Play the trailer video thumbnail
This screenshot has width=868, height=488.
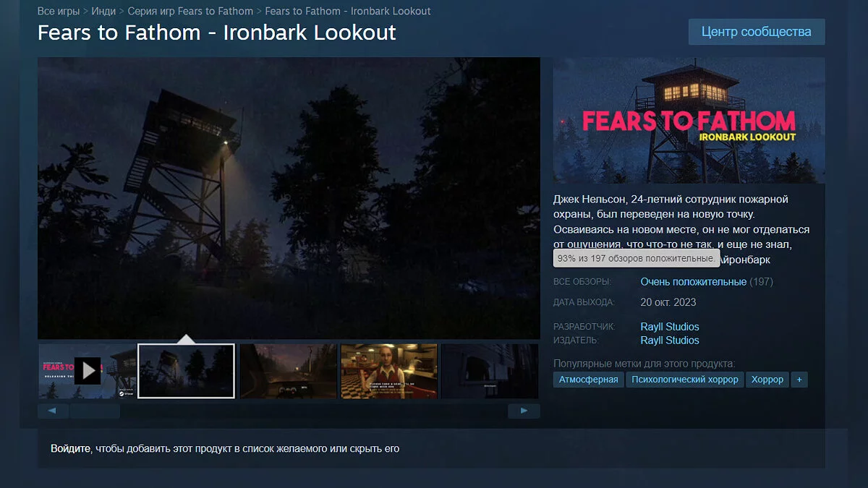[87, 371]
